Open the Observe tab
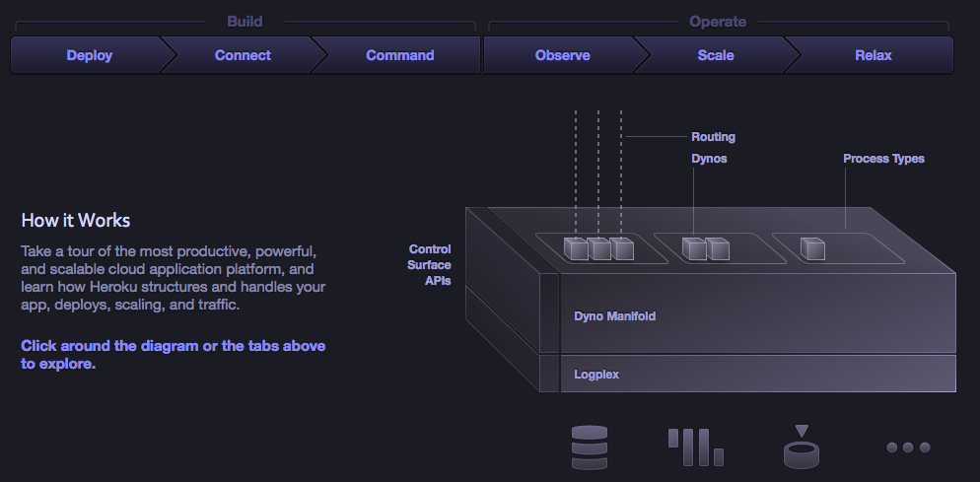 click(562, 55)
